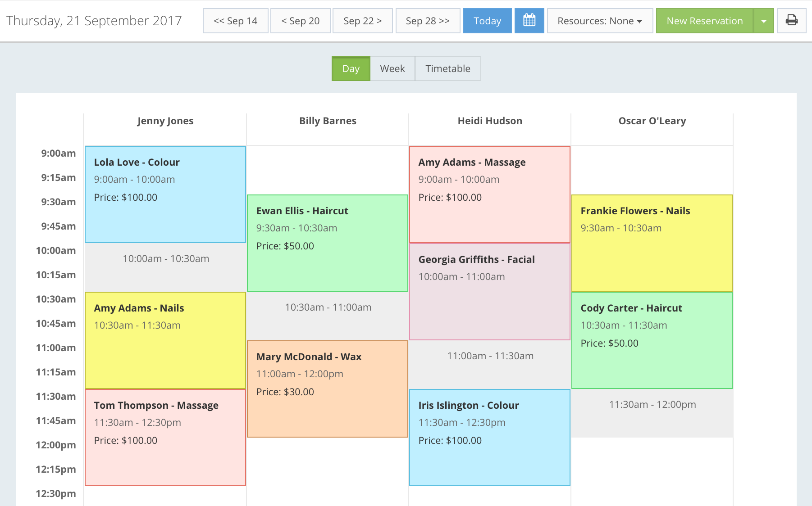812x506 pixels.
Task: Go back a week to Sep 14
Action: click(x=236, y=21)
